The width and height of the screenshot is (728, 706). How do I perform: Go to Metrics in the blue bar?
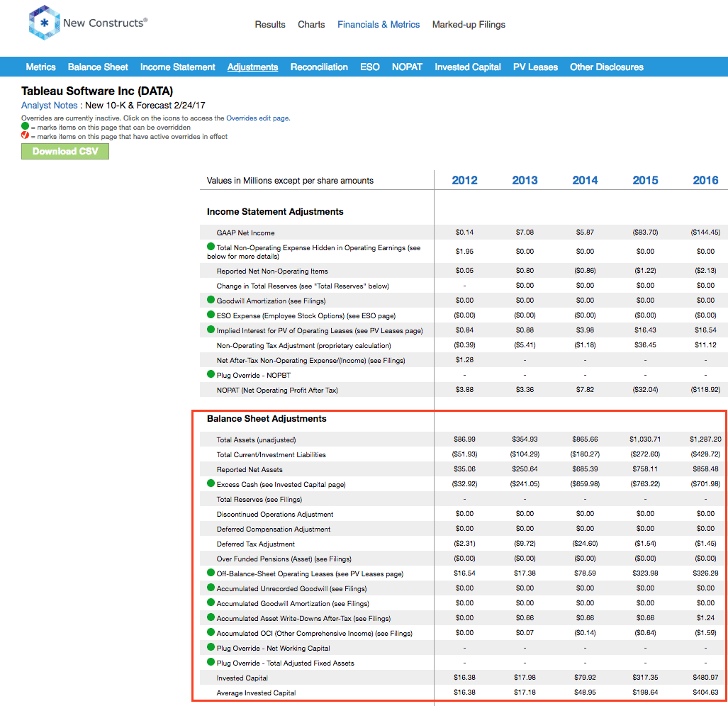pyautogui.click(x=41, y=67)
